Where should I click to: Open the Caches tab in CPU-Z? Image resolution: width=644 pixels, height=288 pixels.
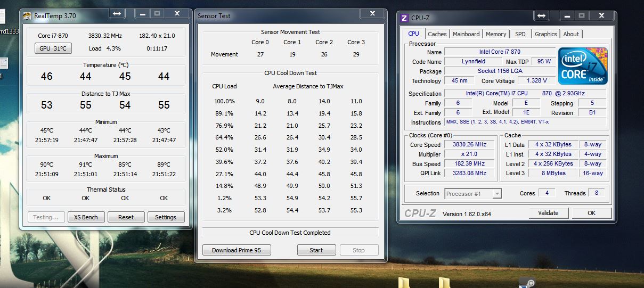point(437,34)
